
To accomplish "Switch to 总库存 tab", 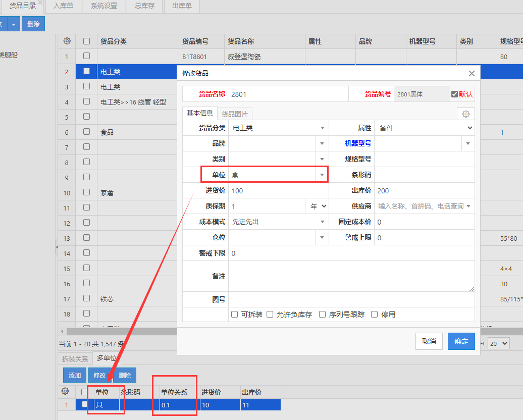I will [145, 6].
